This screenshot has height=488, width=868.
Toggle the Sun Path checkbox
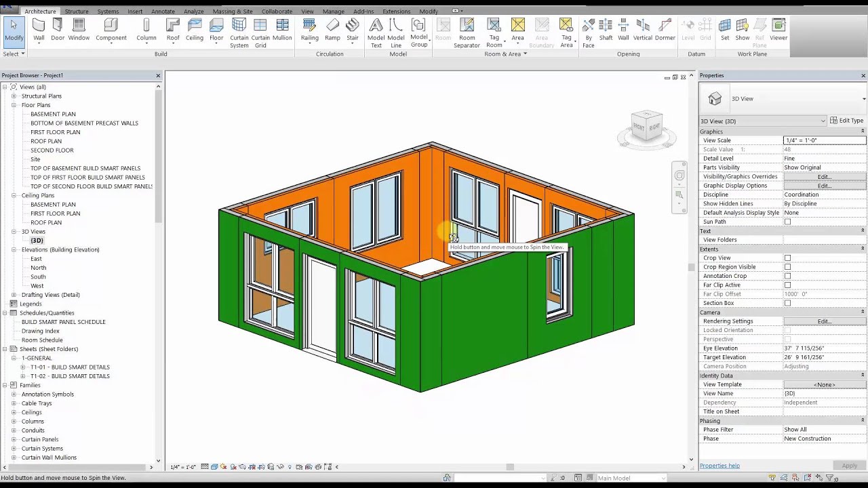(787, 222)
